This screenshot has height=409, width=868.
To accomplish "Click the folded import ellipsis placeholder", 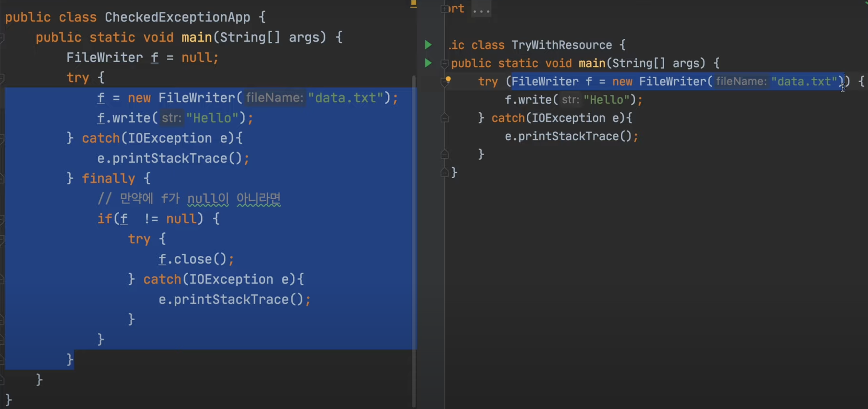I will coord(481,9).
